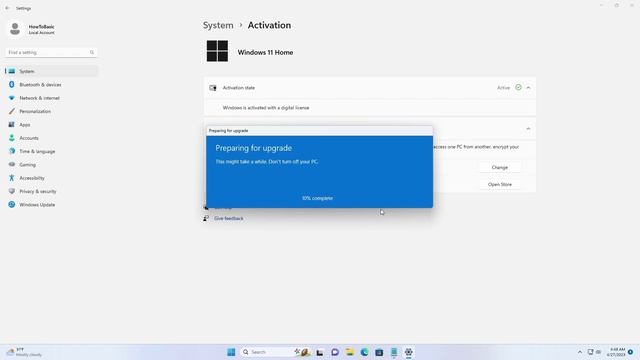This screenshot has width=640, height=360.
Task: Click the network icon in the system tray
Action: point(590,352)
